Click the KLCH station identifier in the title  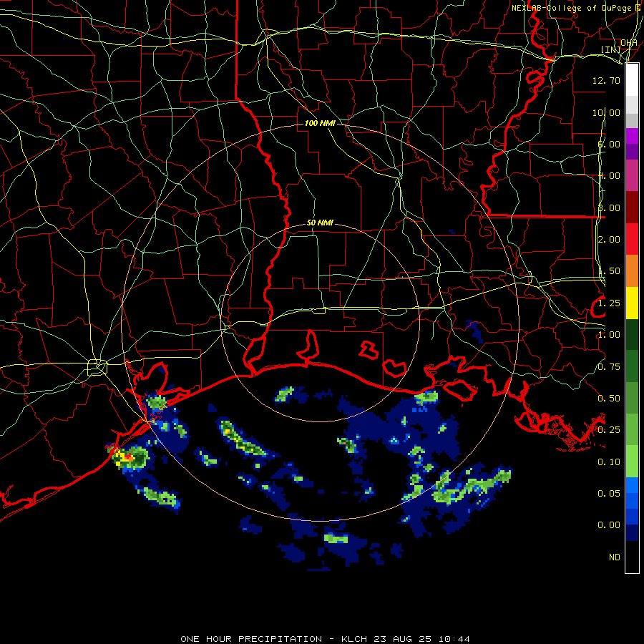tap(354, 639)
